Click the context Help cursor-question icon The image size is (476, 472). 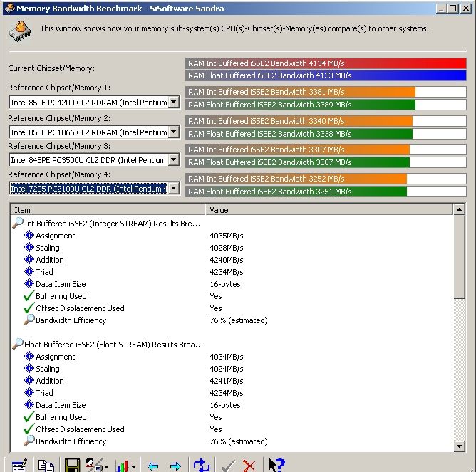(276, 465)
